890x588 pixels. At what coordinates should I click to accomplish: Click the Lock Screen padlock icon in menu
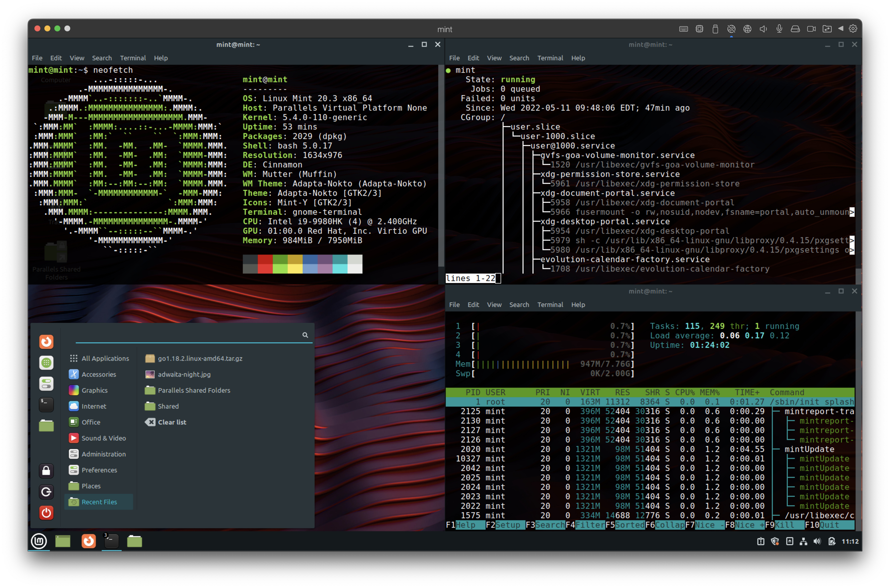click(x=47, y=471)
